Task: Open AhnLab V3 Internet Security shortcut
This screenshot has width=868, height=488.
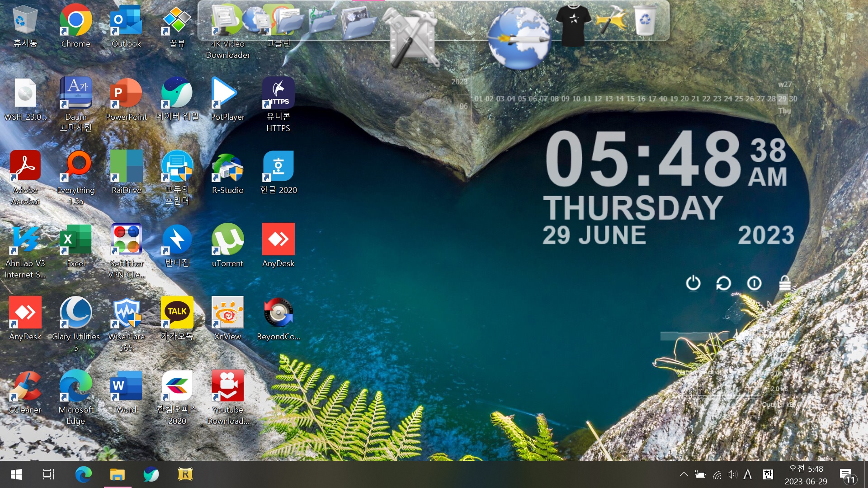Action: coord(25,251)
